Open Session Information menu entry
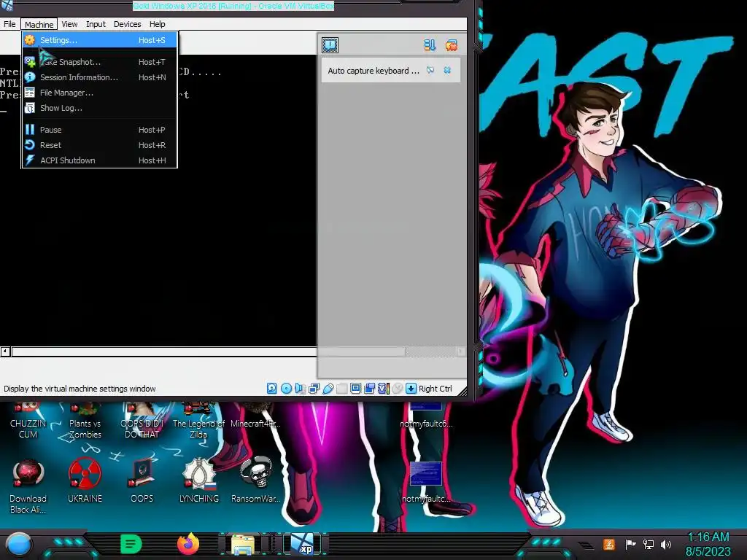 (99, 77)
